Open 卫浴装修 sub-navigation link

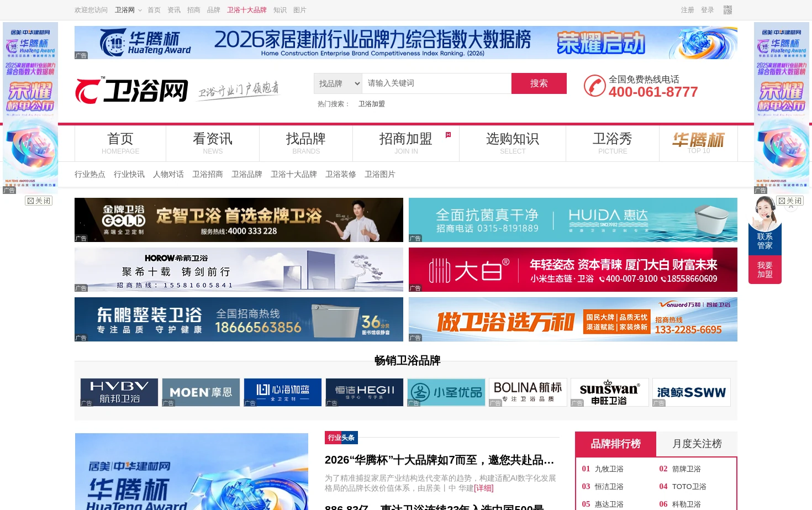(341, 174)
